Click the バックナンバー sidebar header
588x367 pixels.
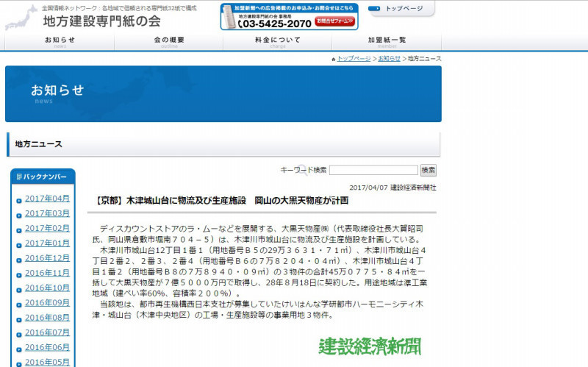(43, 177)
